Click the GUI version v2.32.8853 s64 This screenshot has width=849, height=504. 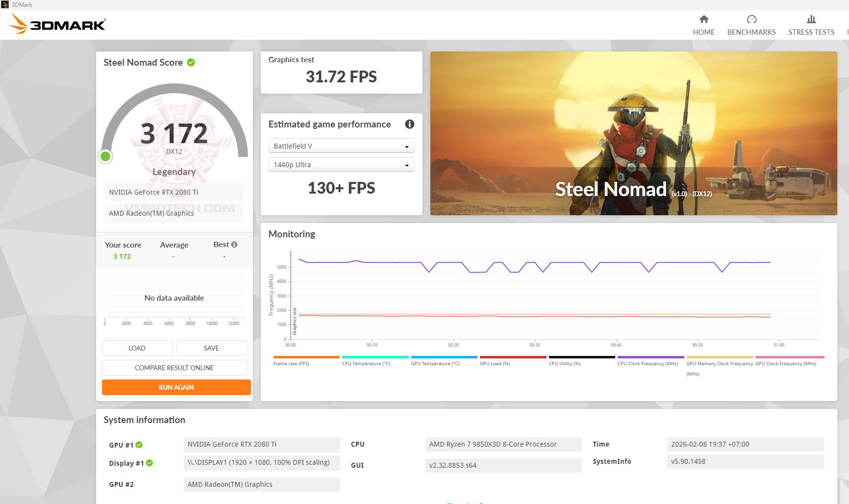tap(503, 465)
